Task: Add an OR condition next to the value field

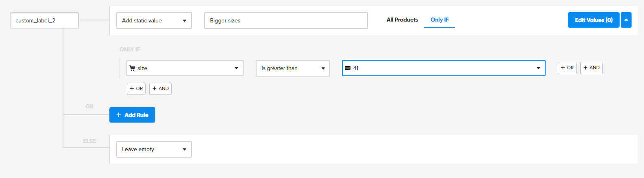Action: [567, 68]
